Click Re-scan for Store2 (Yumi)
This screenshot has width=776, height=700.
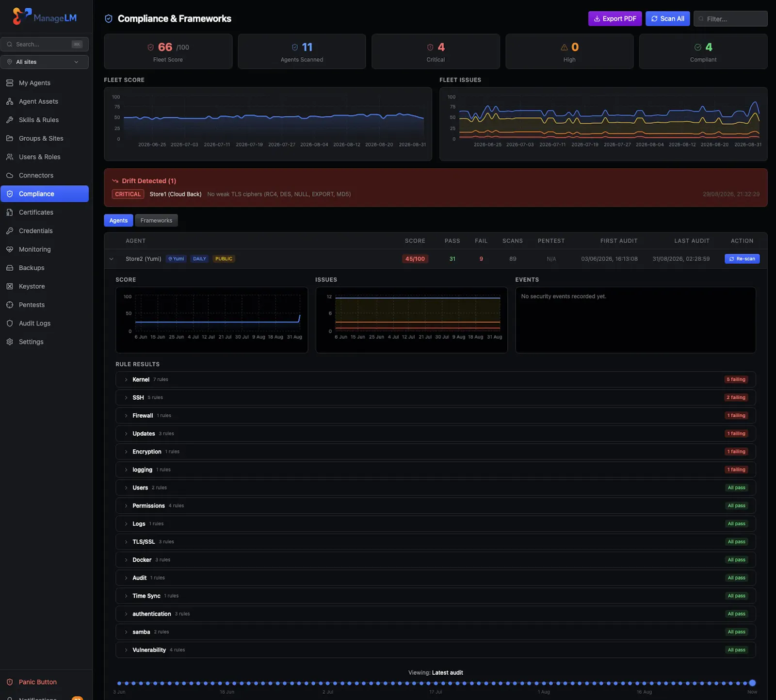[742, 259]
